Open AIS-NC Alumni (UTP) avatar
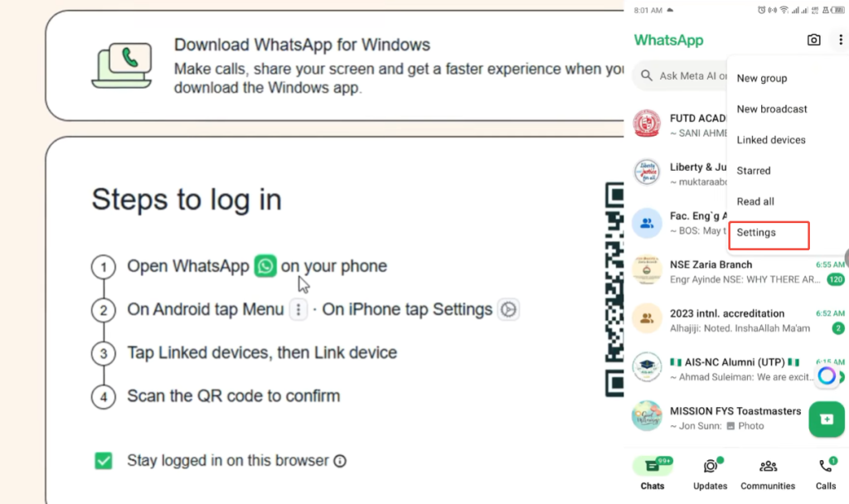 tap(647, 367)
